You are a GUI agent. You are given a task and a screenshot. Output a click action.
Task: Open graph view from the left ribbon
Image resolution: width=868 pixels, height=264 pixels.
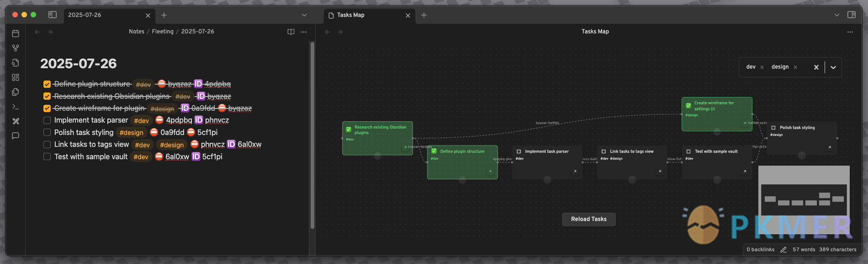[x=16, y=48]
